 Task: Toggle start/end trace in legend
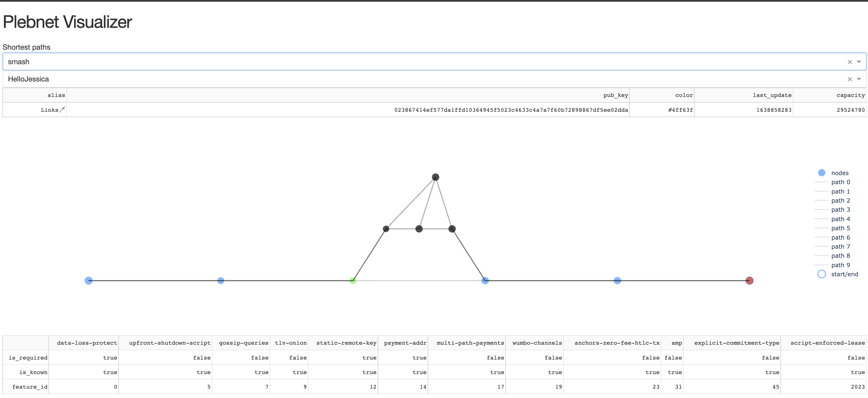click(844, 274)
